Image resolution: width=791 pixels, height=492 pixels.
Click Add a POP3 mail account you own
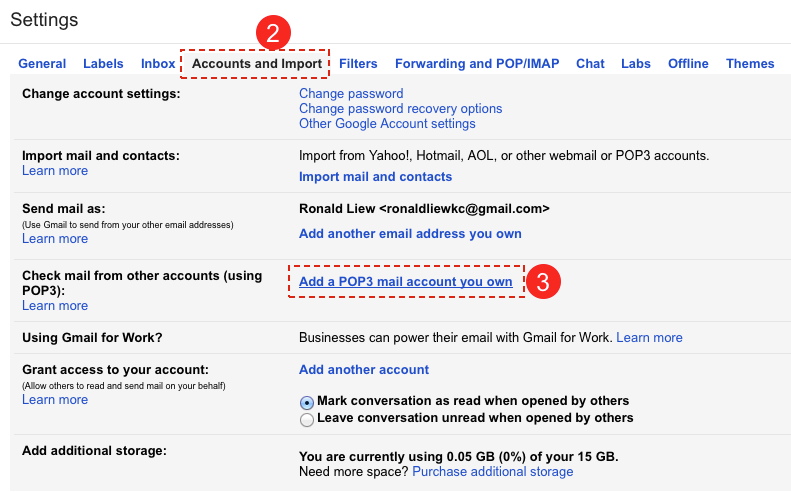click(406, 282)
